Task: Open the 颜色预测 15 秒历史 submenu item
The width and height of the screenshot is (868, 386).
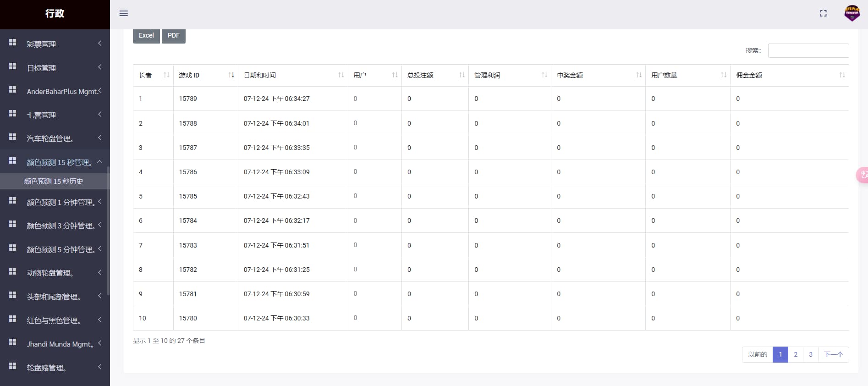Action: click(x=54, y=182)
